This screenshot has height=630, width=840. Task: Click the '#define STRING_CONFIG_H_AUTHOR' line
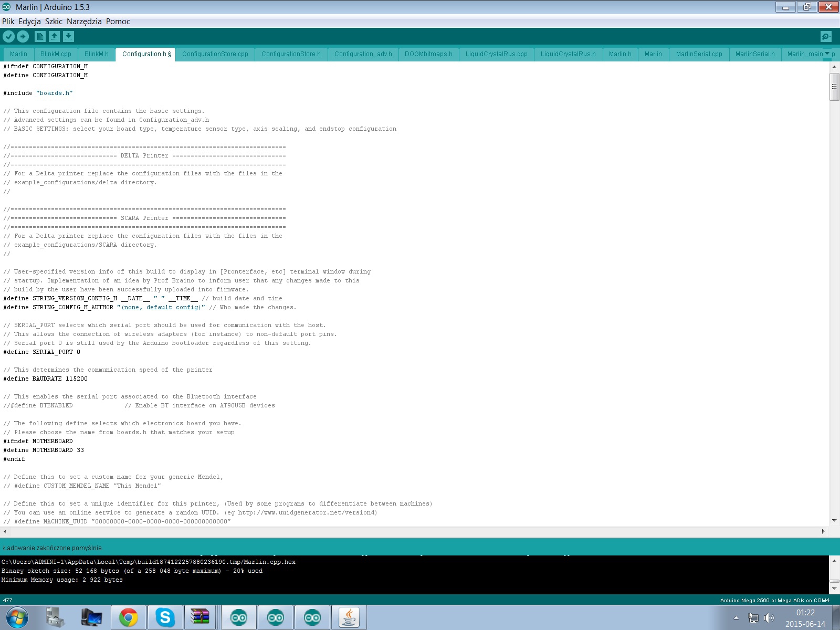[x=150, y=307]
